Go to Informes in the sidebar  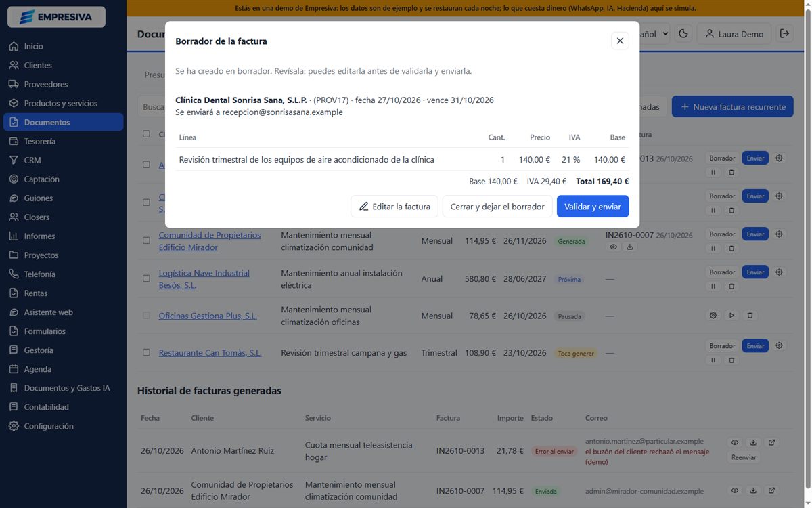click(x=64, y=236)
